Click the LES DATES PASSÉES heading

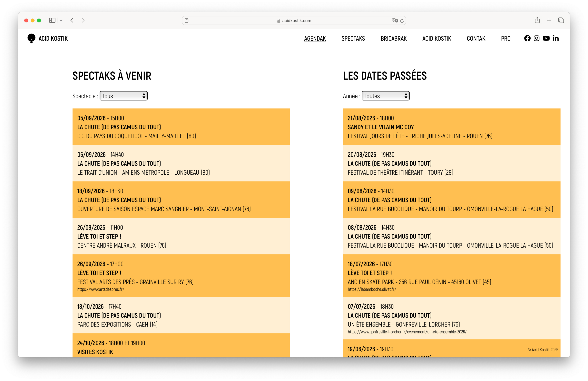[x=385, y=76]
